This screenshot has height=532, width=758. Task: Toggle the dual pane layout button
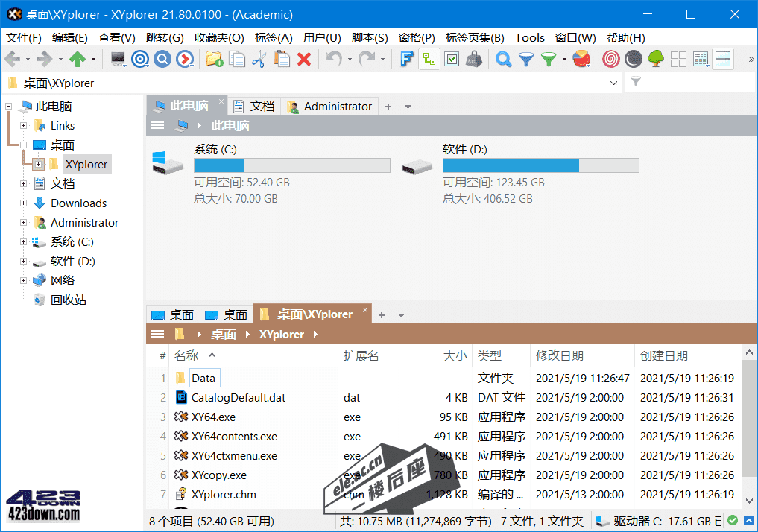tap(723, 60)
